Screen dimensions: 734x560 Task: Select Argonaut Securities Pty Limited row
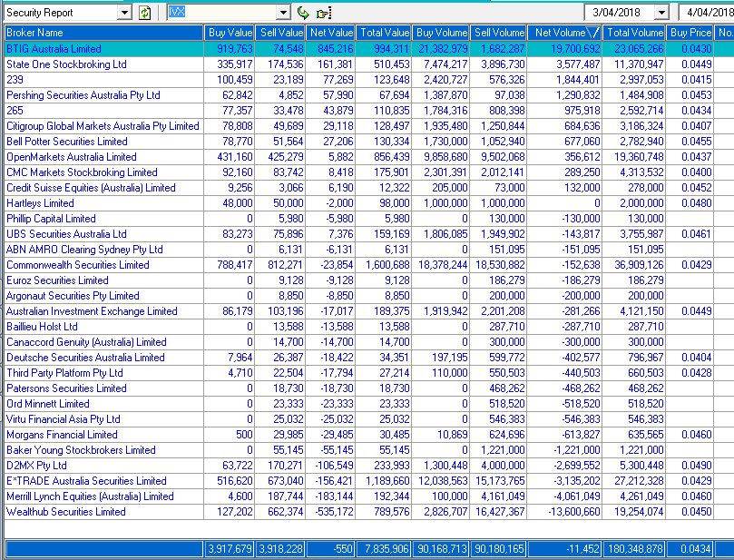click(x=369, y=296)
